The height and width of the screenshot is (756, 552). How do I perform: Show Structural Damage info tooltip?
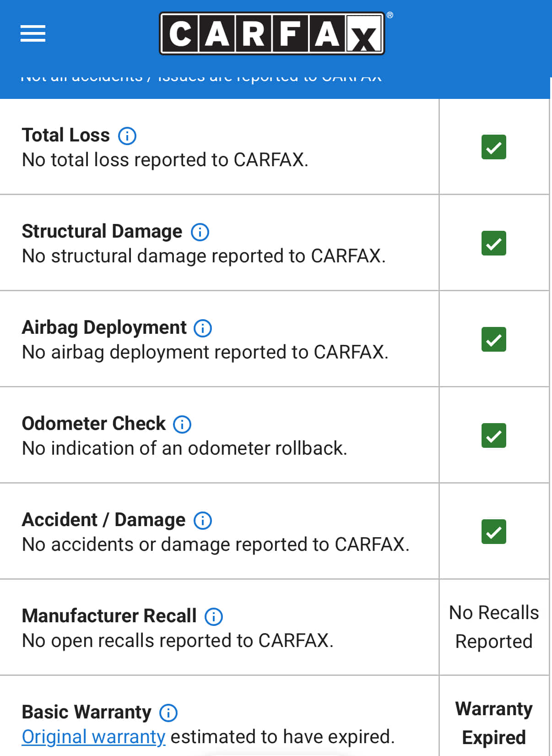200,232
